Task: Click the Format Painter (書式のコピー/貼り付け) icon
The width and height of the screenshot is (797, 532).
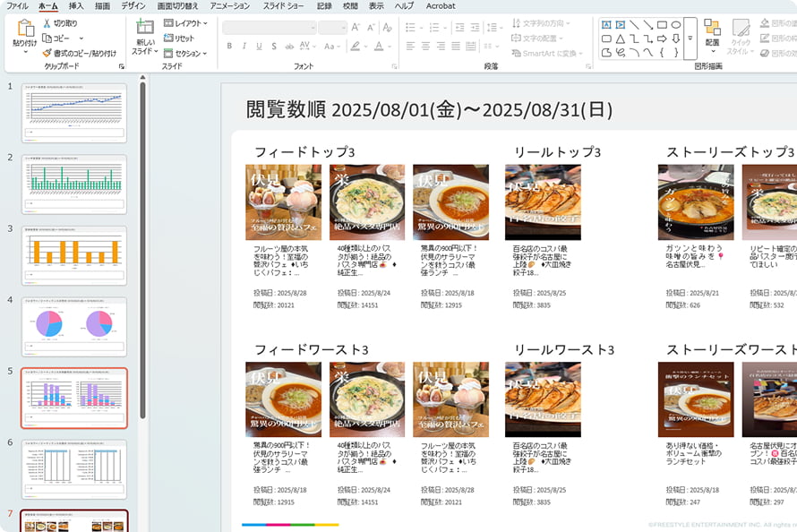Action: [47, 53]
